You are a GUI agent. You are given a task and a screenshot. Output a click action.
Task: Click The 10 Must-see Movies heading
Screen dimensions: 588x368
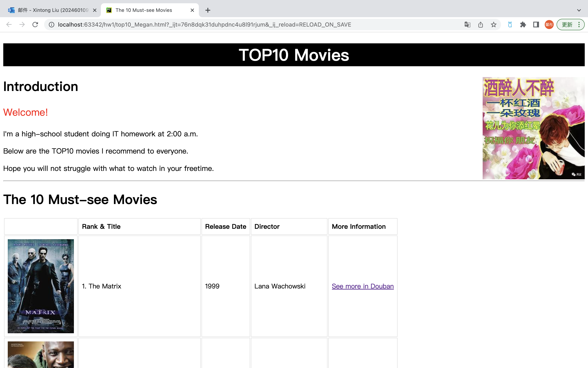(x=80, y=200)
